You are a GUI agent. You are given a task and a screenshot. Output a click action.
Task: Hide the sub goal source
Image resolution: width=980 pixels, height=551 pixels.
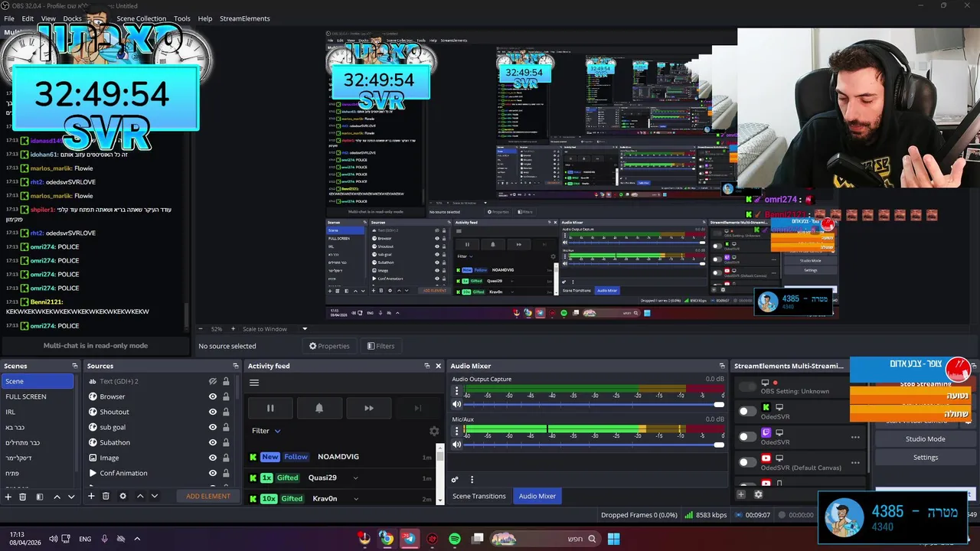pyautogui.click(x=213, y=427)
